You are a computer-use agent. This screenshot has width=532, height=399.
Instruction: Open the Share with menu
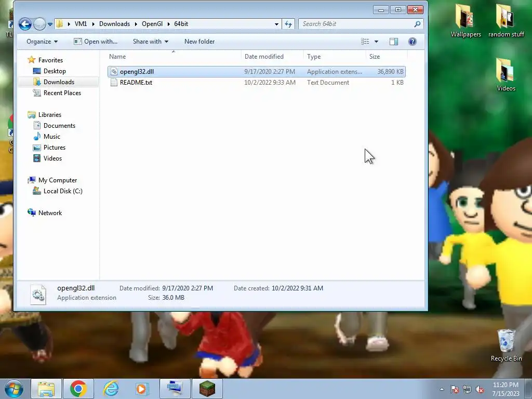click(150, 42)
